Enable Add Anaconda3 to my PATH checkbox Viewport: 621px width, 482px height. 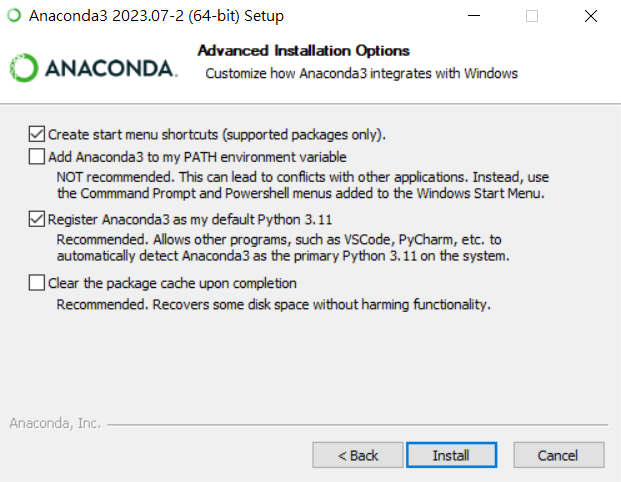[x=36, y=156]
